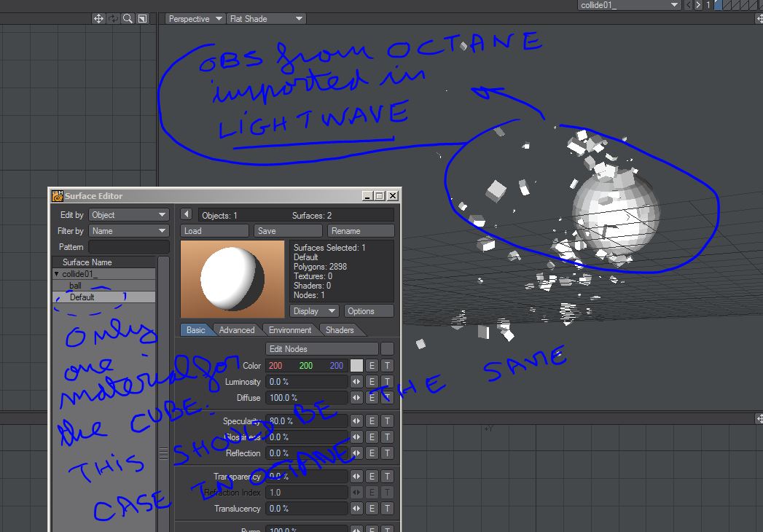763x532 pixels.
Task: Go to next layer arrow beside collide01_
Action: tap(698, 5)
